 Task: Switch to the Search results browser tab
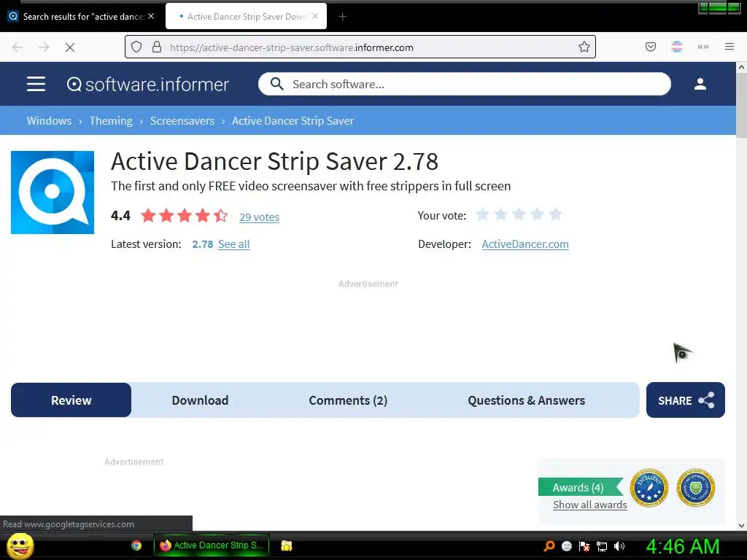tap(82, 17)
